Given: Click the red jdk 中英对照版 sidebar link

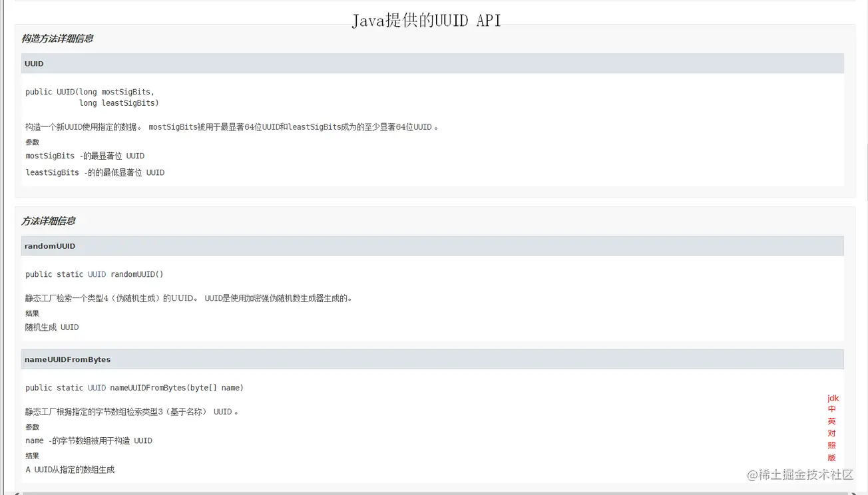Looking at the screenshot, I should pyautogui.click(x=831, y=428).
